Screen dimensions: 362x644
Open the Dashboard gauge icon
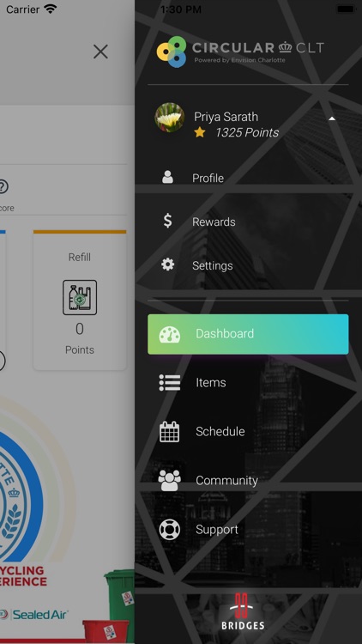coord(170,335)
